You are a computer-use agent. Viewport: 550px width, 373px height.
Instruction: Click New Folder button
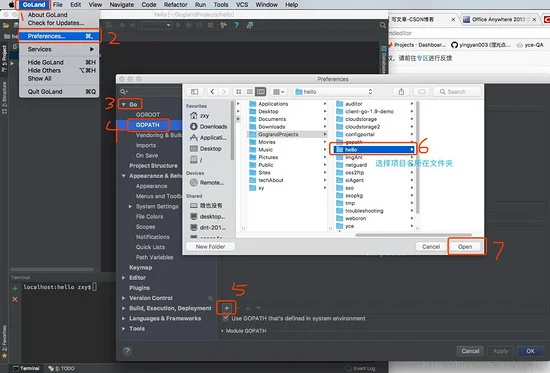tap(210, 247)
